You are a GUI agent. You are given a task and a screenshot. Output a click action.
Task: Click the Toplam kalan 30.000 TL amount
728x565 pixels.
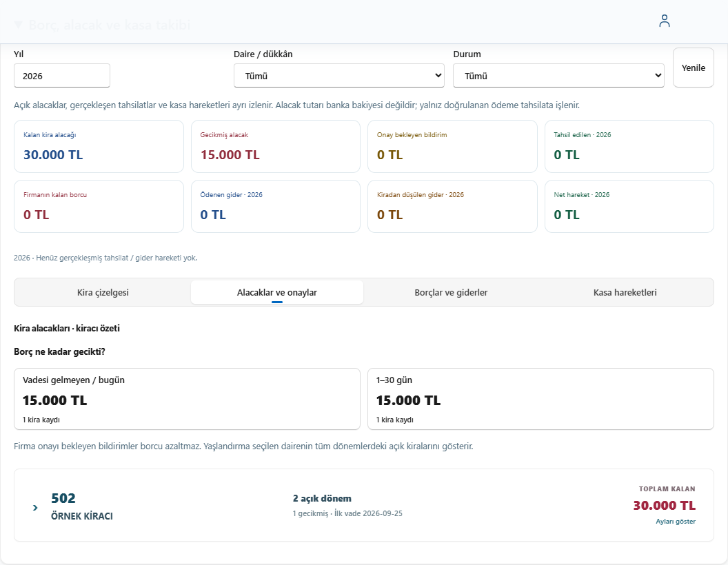(x=665, y=506)
